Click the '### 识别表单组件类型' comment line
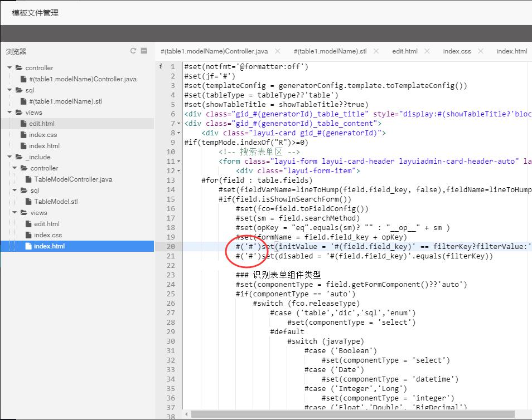532x420 pixels. (278, 275)
